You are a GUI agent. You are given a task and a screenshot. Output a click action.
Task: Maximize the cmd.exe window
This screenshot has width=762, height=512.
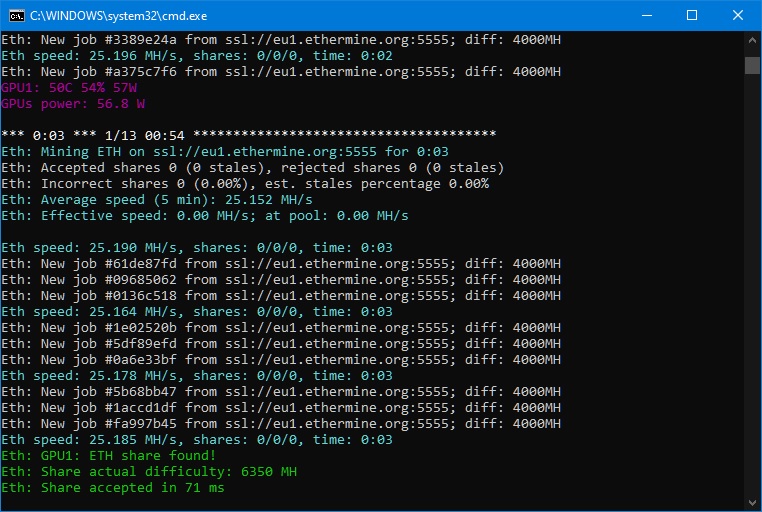pos(692,16)
